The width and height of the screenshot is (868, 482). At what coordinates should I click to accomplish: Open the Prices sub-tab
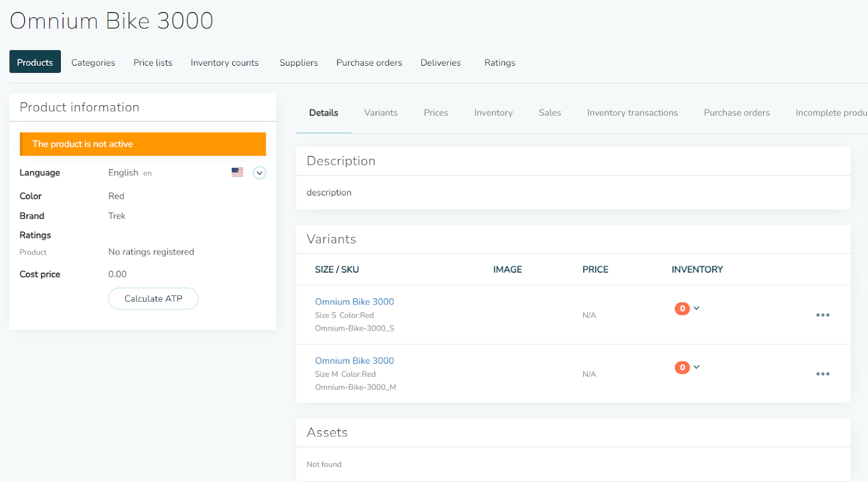tap(436, 112)
